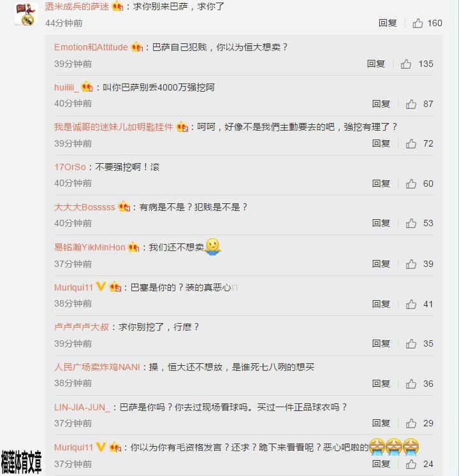Like 大大大Bosssss's comment with 53 likes

pyautogui.click(x=411, y=223)
